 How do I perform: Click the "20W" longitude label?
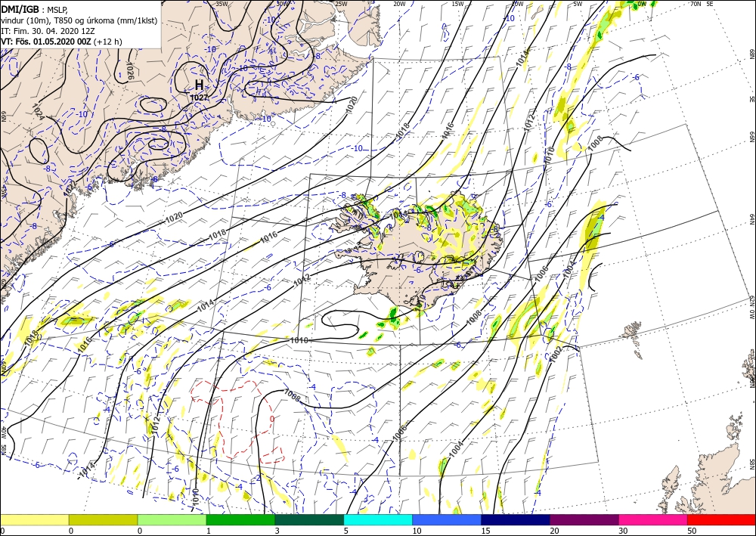coord(399,4)
